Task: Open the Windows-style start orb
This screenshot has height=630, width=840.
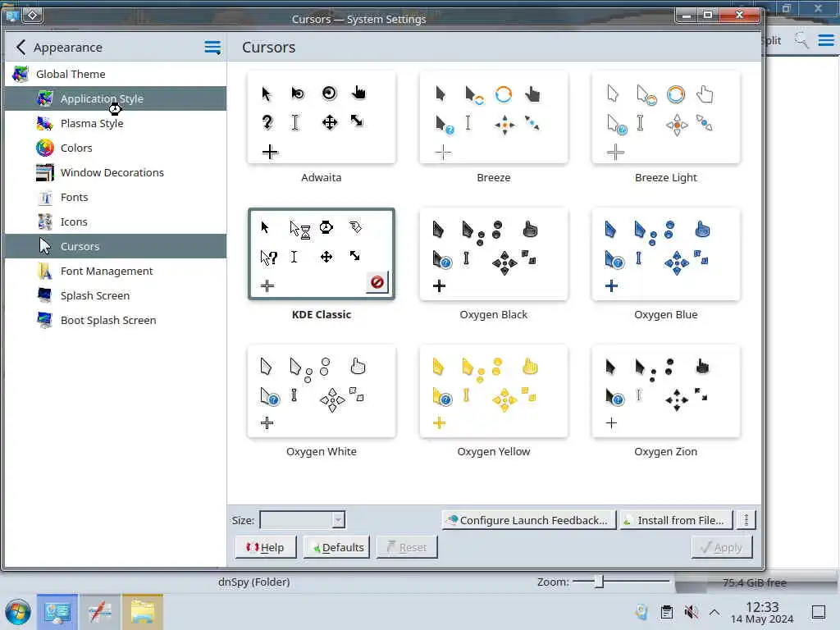Action: (x=18, y=612)
